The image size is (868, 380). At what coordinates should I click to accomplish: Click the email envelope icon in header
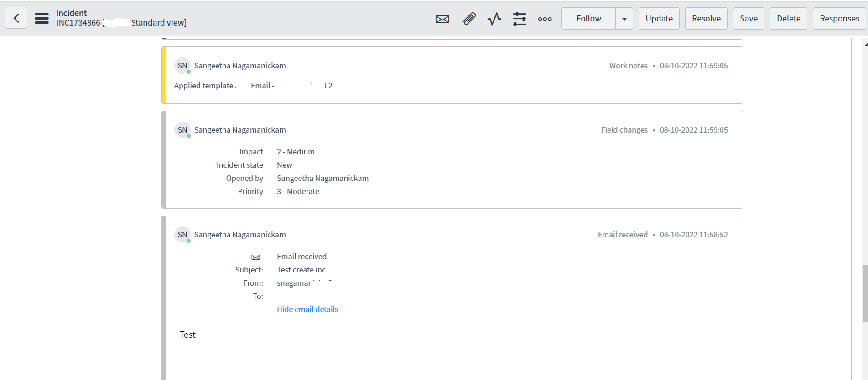[442, 19]
